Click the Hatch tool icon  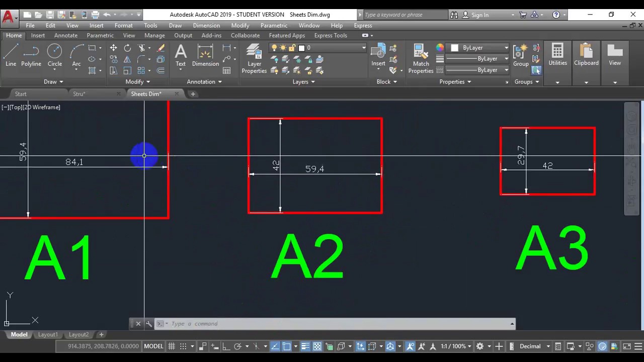coord(92,71)
